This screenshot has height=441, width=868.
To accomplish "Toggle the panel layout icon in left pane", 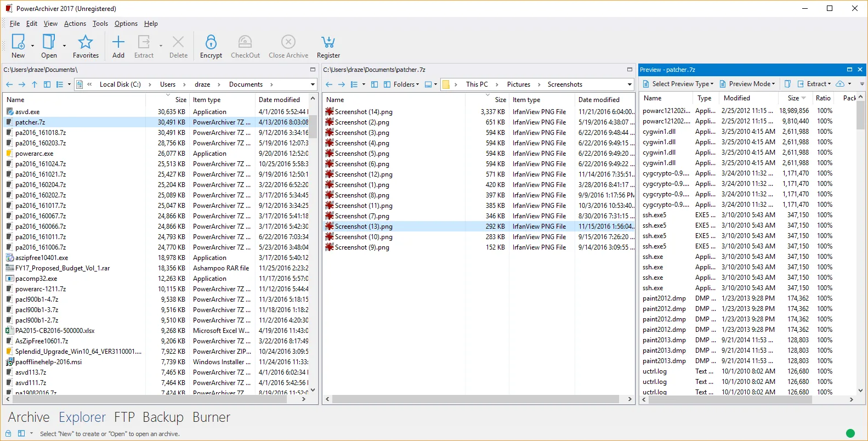I will (x=47, y=84).
